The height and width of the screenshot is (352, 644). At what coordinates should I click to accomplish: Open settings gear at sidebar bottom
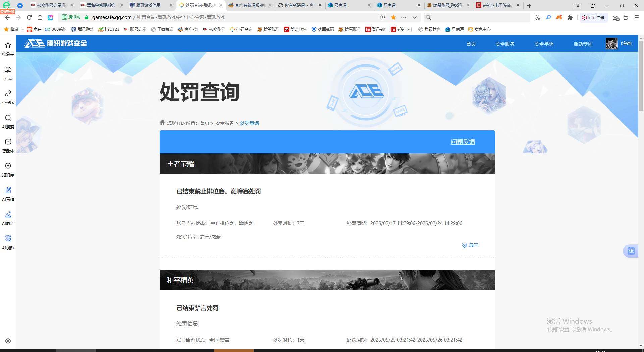pos(8,341)
